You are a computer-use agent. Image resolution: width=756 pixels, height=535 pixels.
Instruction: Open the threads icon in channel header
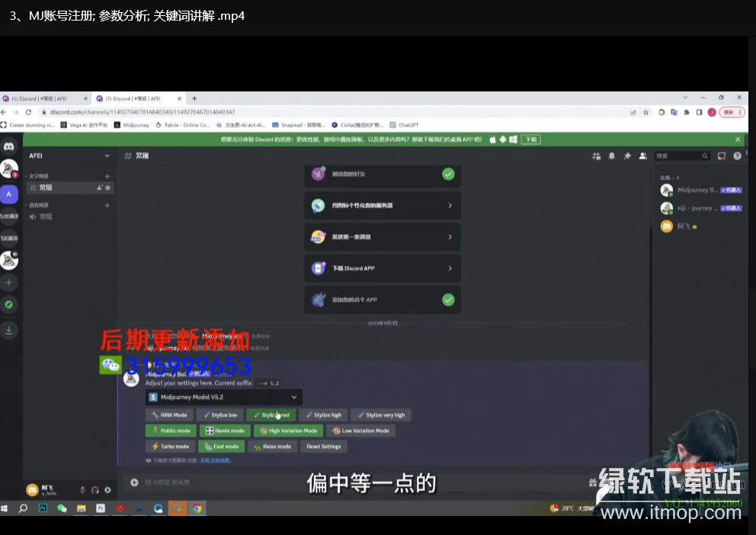coord(597,155)
